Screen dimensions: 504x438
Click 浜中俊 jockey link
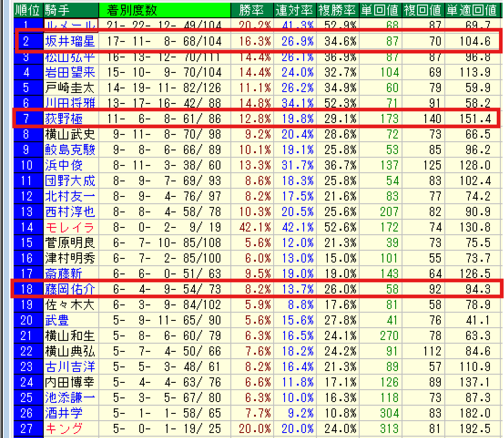(63, 165)
